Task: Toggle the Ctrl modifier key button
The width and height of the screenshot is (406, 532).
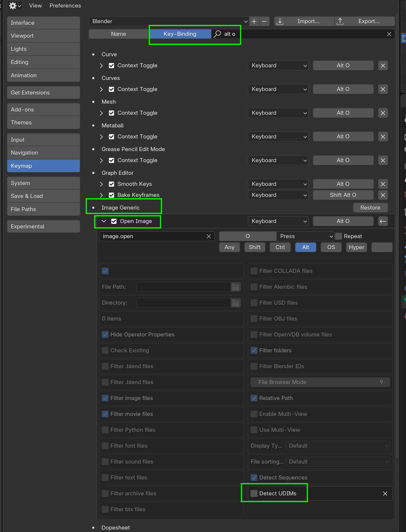Action: click(280, 247)
